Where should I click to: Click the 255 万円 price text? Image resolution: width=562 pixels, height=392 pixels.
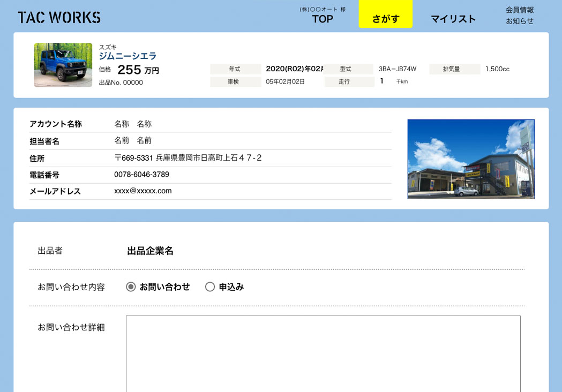pyautogui.click(x=138, y=70)
